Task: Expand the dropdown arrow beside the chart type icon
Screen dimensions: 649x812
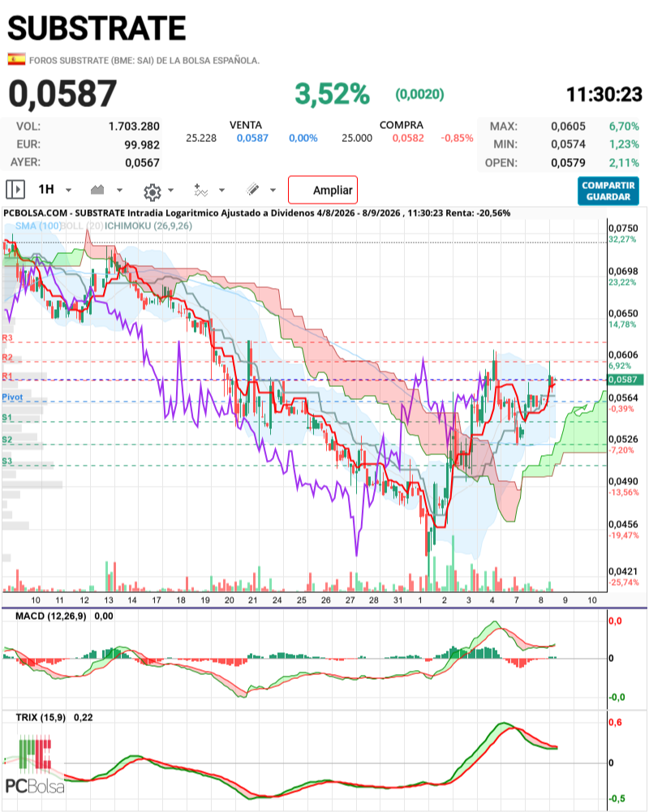Action: (x=119, y=190)
